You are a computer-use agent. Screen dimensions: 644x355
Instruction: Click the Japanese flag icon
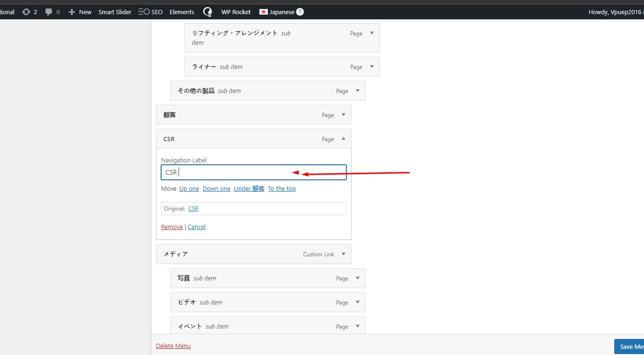tap(263, 12)
